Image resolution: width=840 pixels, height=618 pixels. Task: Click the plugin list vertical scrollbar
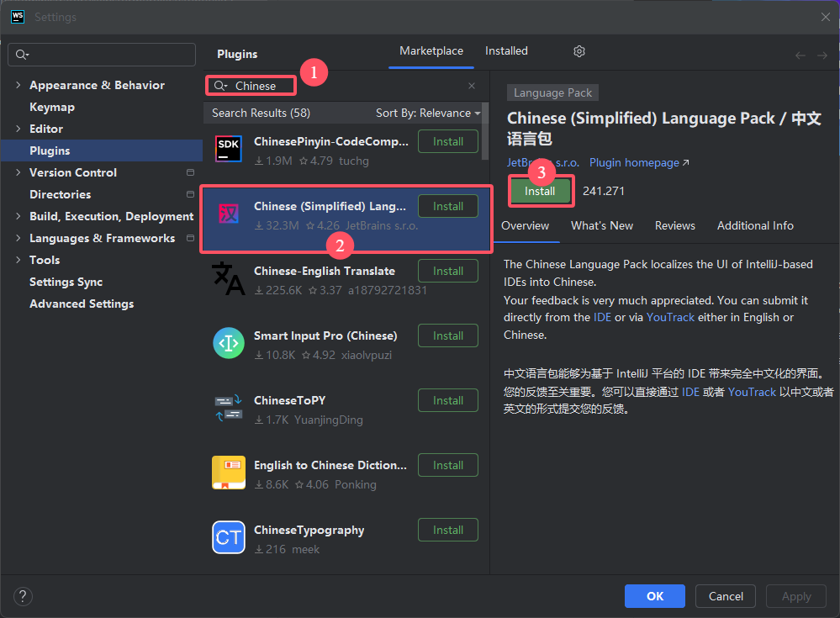click(x=485, y=131)
